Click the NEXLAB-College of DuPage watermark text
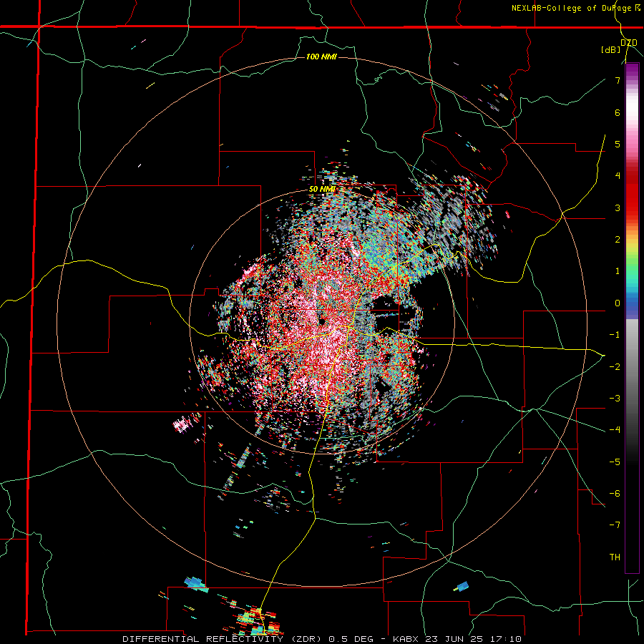 (x=576, y=8)
